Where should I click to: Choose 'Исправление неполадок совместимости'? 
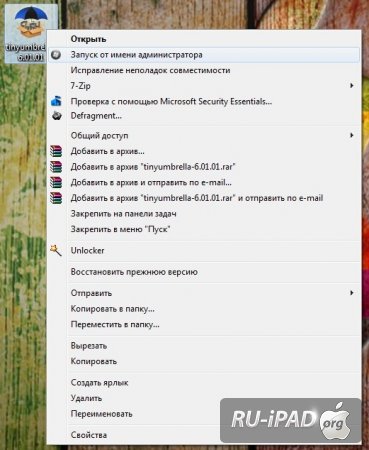click(x=204, y=70)
